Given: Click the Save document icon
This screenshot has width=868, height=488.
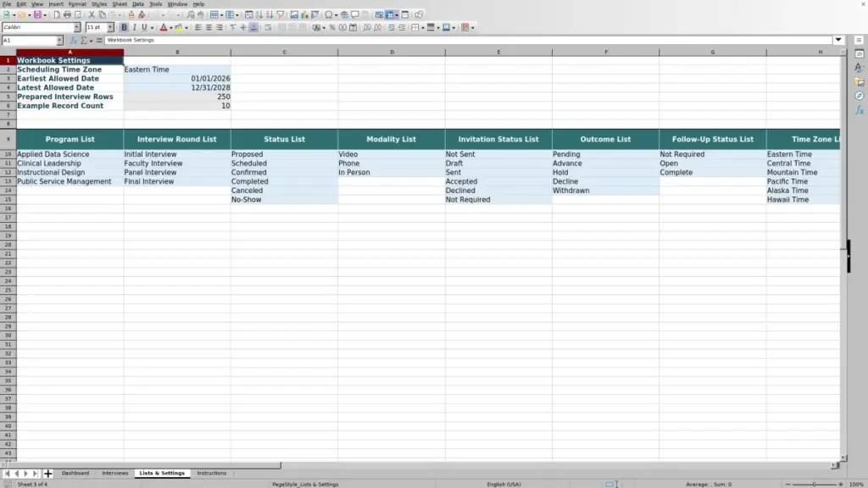Looking at the screenshot, I should [37, 15].
